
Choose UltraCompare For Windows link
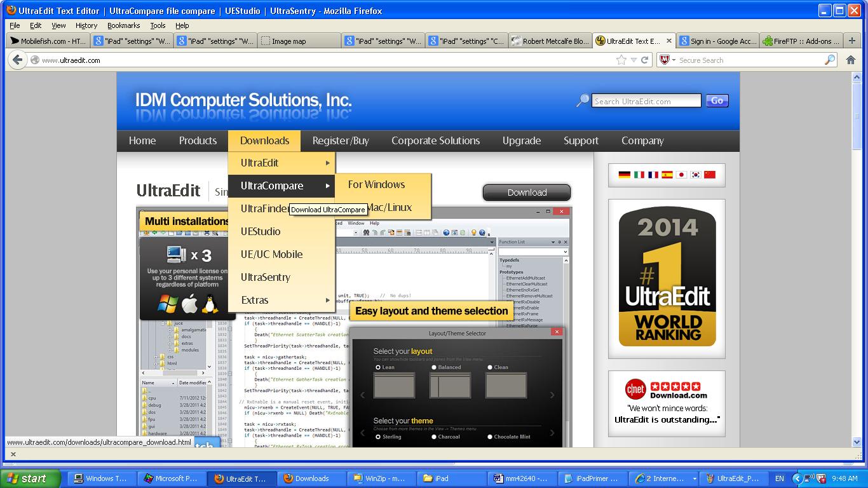376,185
